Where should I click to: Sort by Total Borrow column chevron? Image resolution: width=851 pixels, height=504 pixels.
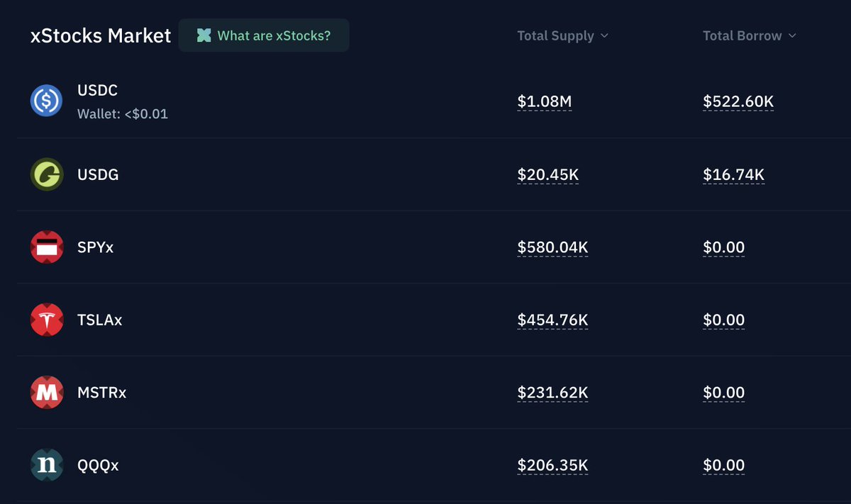pyautogui.click(x=792, y=35)
